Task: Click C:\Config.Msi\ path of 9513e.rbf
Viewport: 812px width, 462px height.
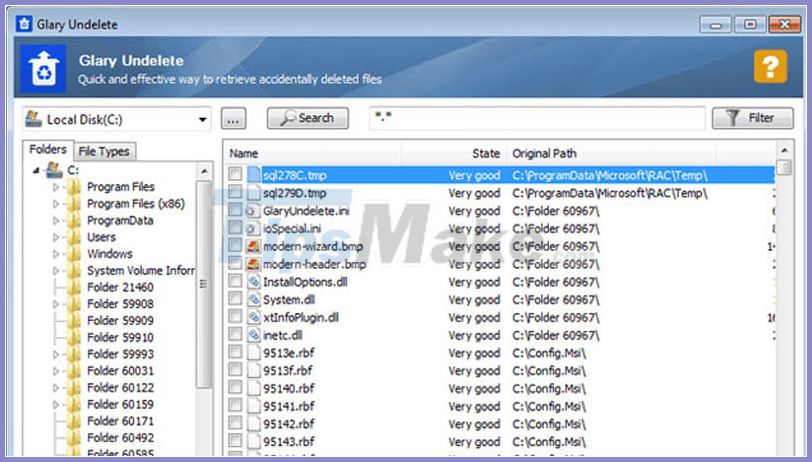Action: coord(549,353)
